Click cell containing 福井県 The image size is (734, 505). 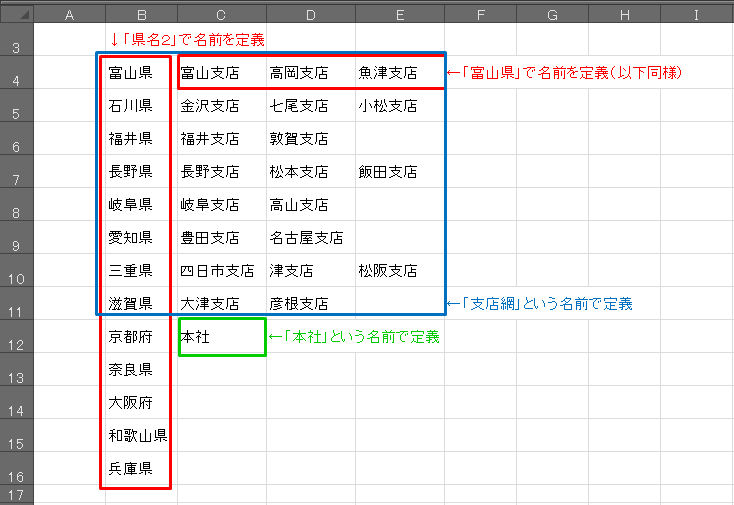pos(141,139)
